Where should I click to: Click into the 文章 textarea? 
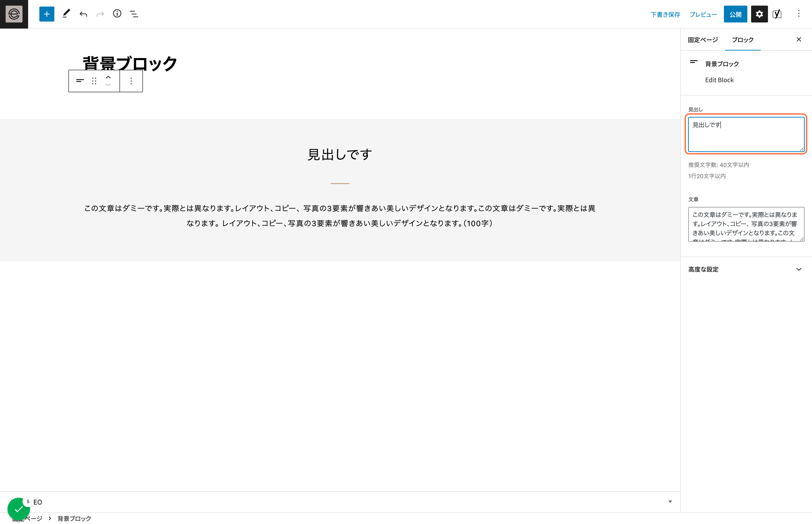[x=746, y=224]
